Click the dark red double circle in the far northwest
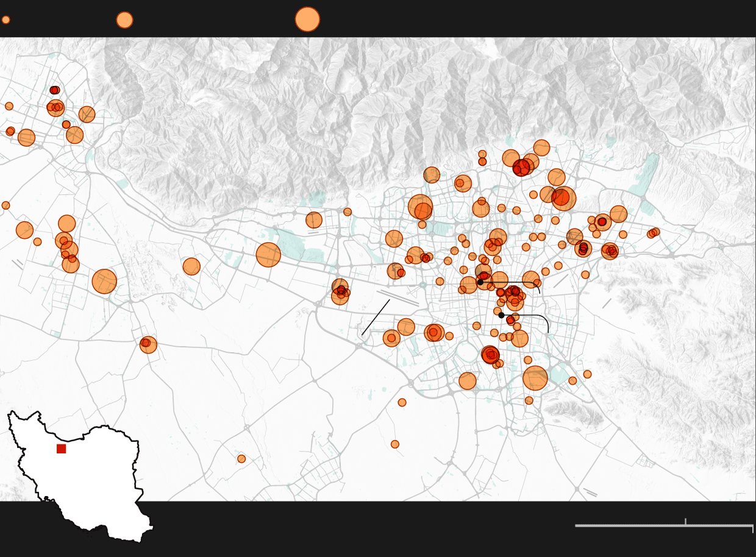756x557 pixels. [x=54, y=90]
